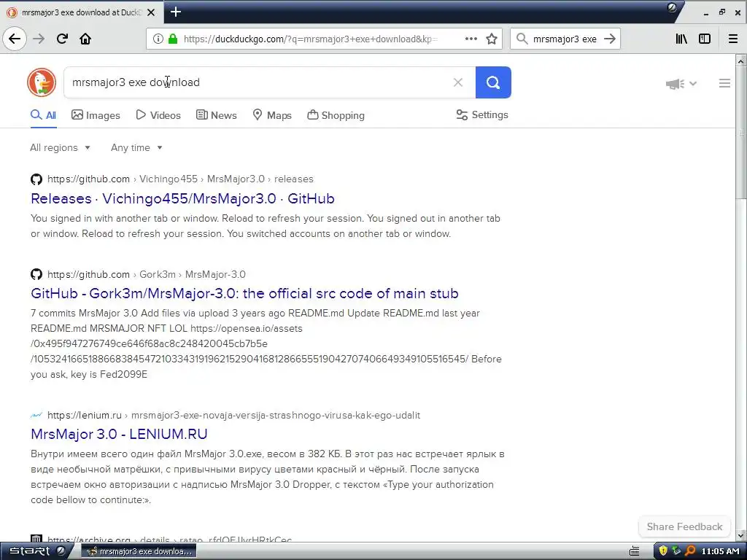Open the browser hamburger menu
Viewport: 747px width, 560px height.
point(733,39)
